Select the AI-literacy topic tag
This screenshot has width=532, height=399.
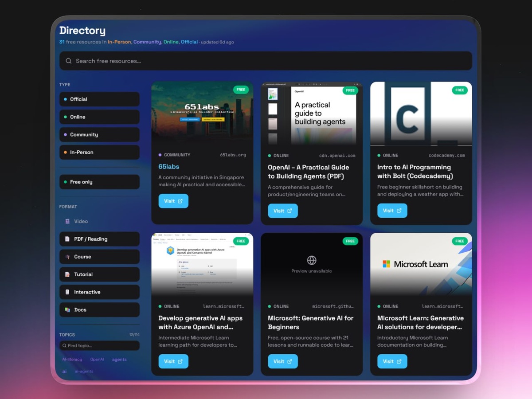[72, 360]
